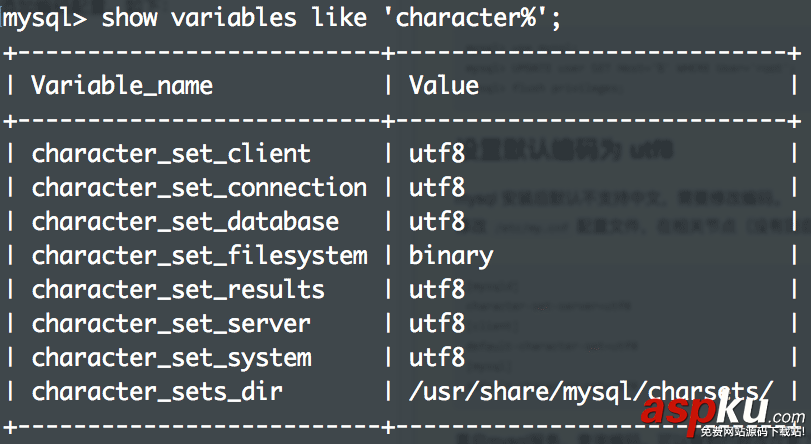Screen dimensions: 811x444
Task: Select the character_set_system variable name
Action: point(171,358)
